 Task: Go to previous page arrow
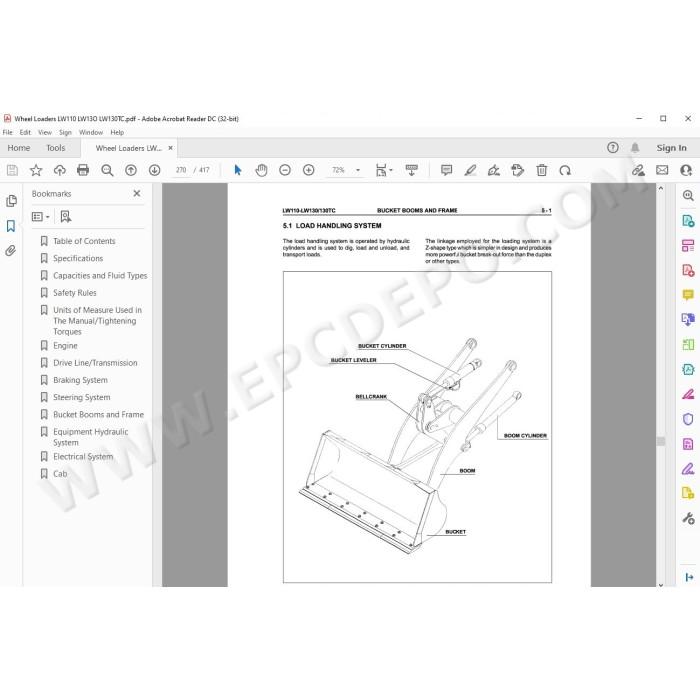[131, 170]
